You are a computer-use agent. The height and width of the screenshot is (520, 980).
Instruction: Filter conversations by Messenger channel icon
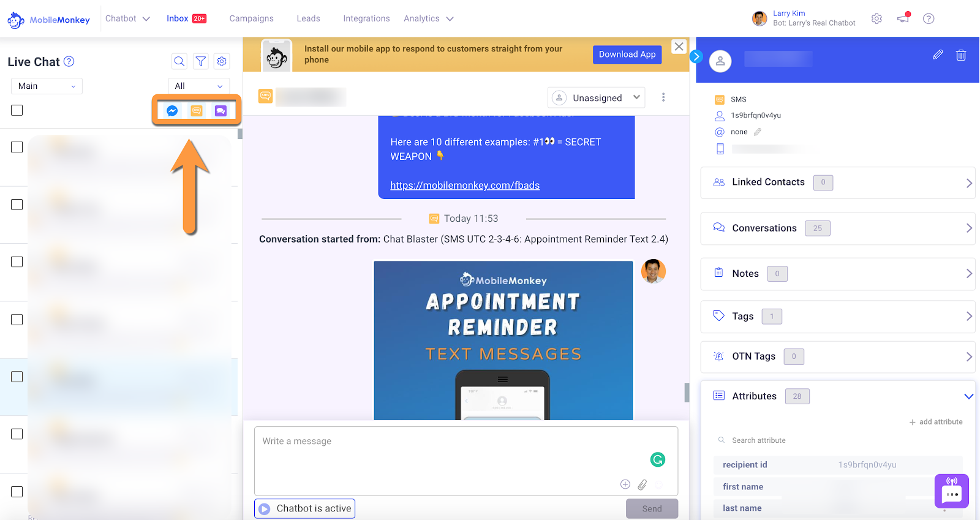pyautogui.click(x=172, y=111)
